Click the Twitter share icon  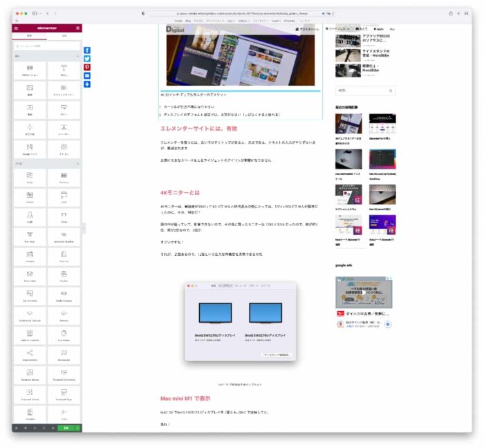click(87, 59)
